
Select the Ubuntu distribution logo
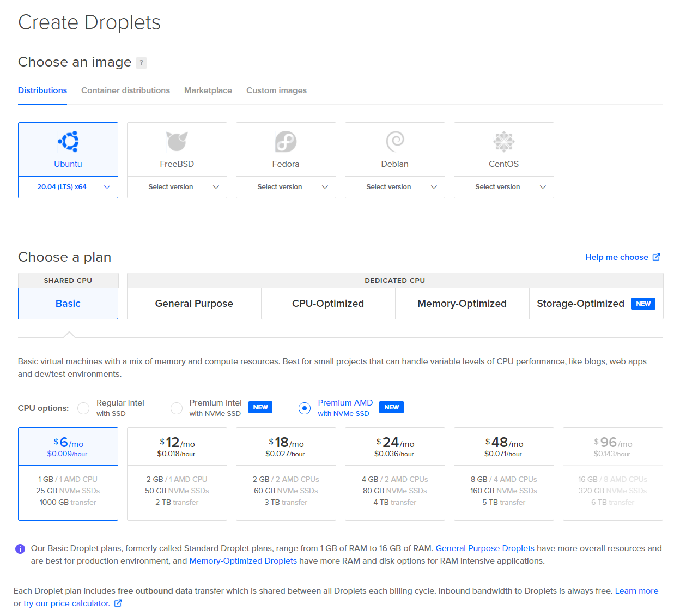click(x=68, y=142)
